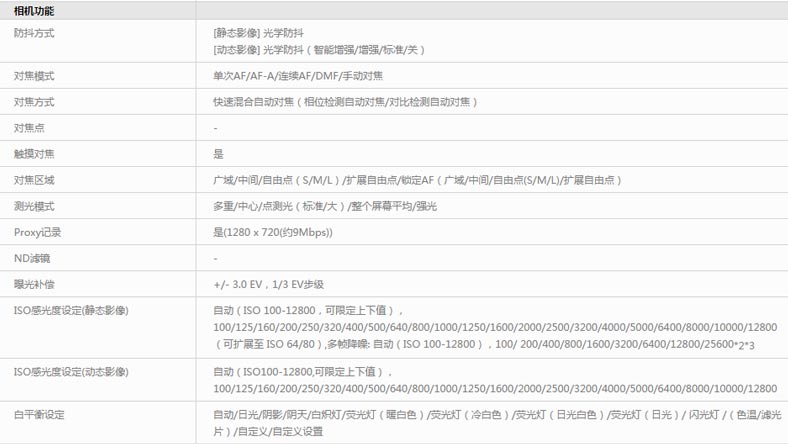Screen dimensions: 788x444
Task: Select the 曝光补偿 row label
Action: coord(34,284)
